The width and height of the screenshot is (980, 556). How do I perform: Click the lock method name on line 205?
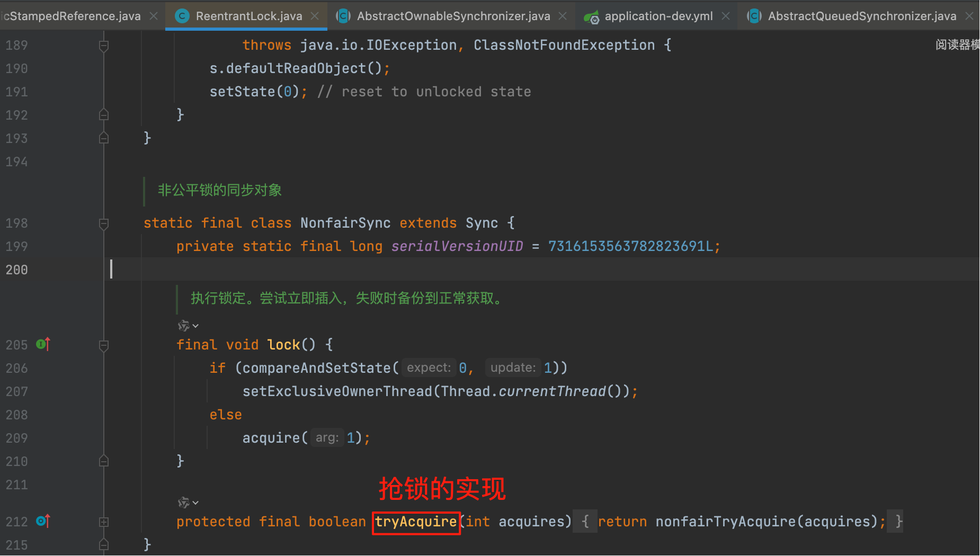pyautogui.click(x=284, y=345)
